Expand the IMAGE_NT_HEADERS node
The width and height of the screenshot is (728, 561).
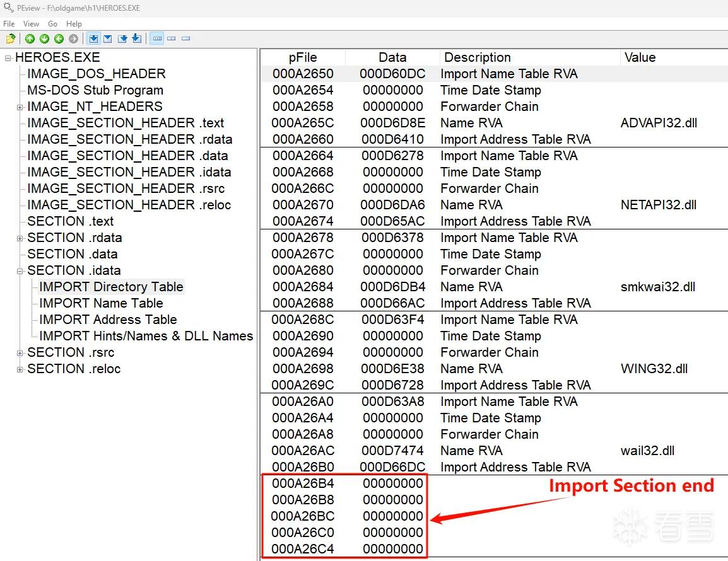(x=20, y=107)
